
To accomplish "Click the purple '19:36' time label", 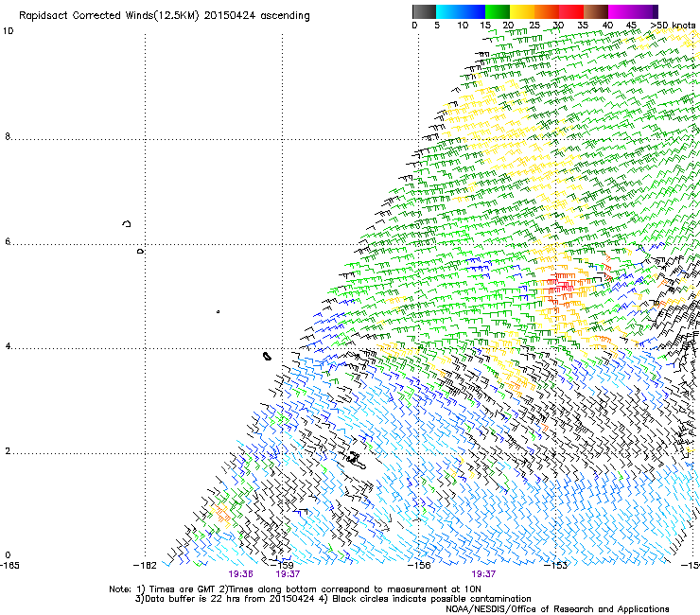I will point(240,574).
